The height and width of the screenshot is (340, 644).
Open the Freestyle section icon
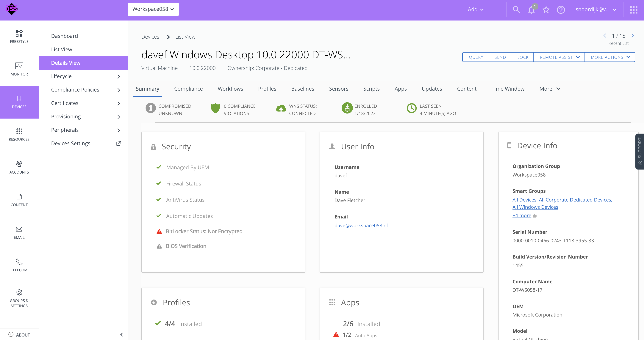(19, 33)
